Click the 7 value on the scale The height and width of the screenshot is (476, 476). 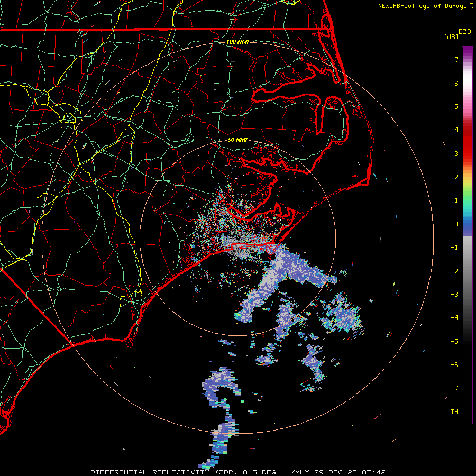point(456,59)
